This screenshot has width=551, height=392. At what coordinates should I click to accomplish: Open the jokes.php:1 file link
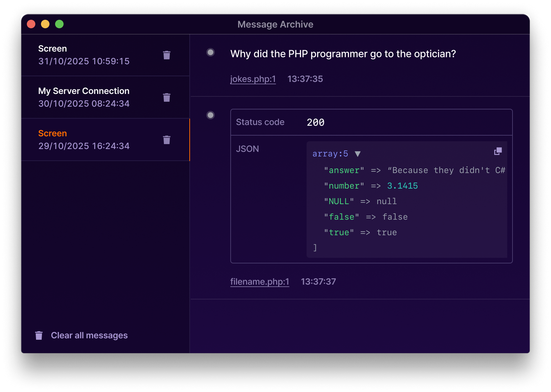tap(253, 79)
